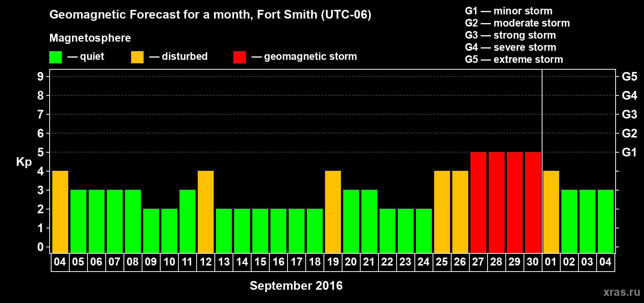Click the orange bar for day 19
This screenshot has width=644, height=303.
tap(333, 212)
